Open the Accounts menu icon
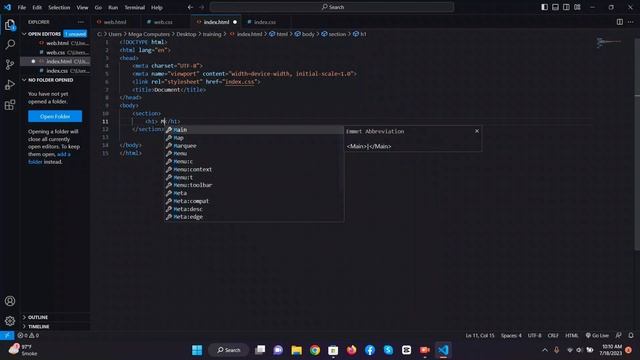 pos(10,301)
